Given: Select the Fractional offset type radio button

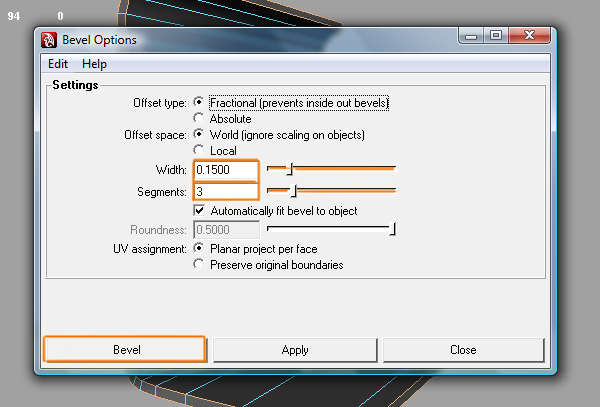Looking at the screenshot, I should 198,102.
